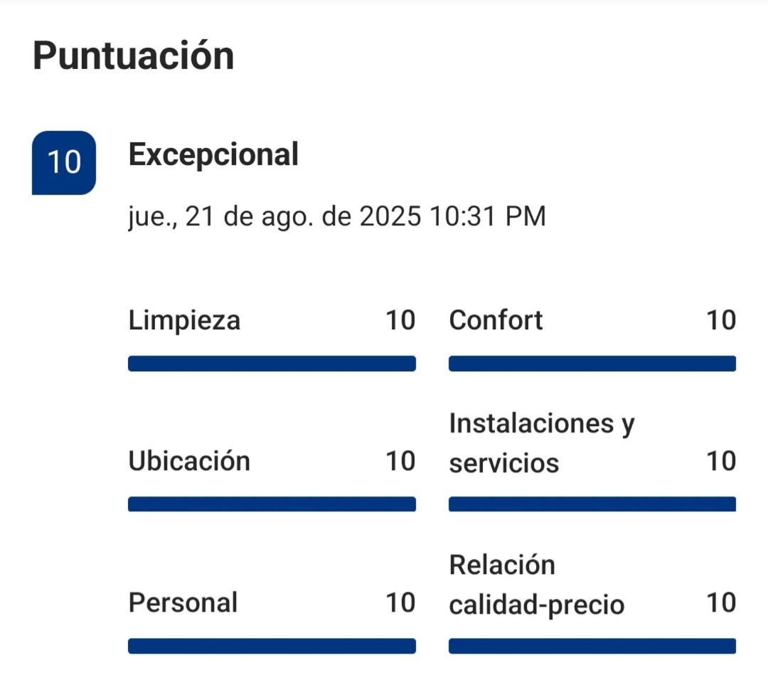
Task: Tap the Ubicación score number 10
Action: coord(400,462)
